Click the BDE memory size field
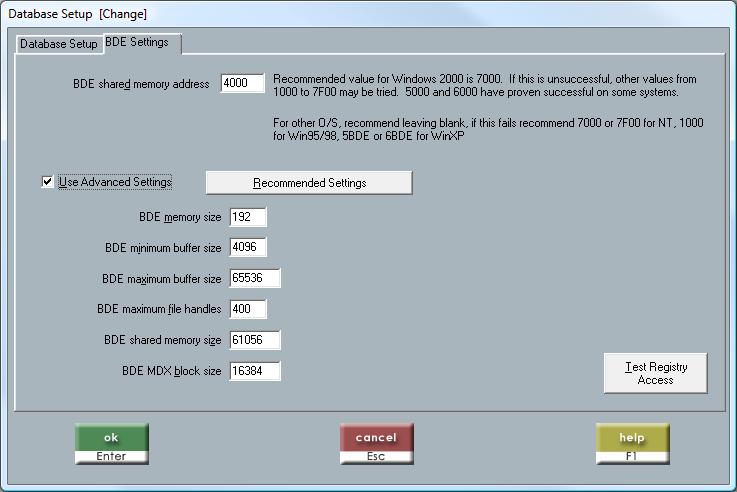The image size is (737, 492). point(248,217)
